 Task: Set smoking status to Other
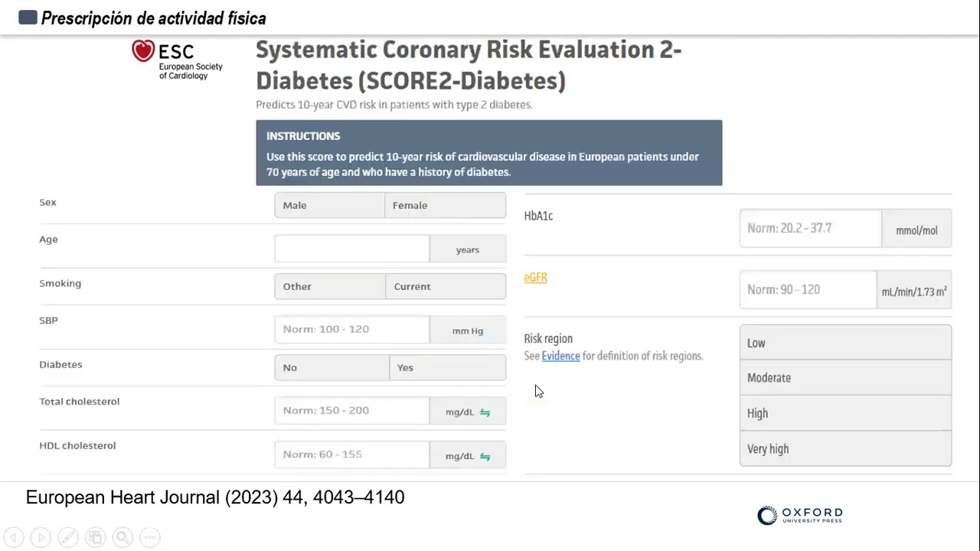coord(330,286)
